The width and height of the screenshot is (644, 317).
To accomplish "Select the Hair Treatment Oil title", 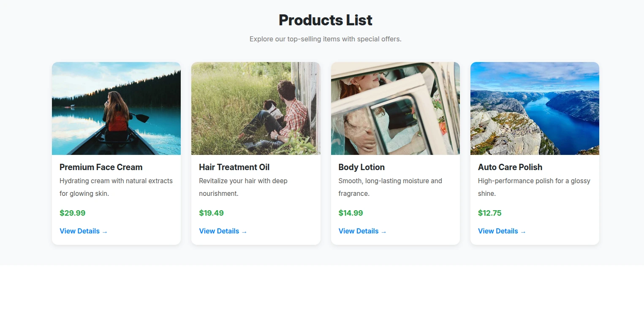I will click(234, 167).
